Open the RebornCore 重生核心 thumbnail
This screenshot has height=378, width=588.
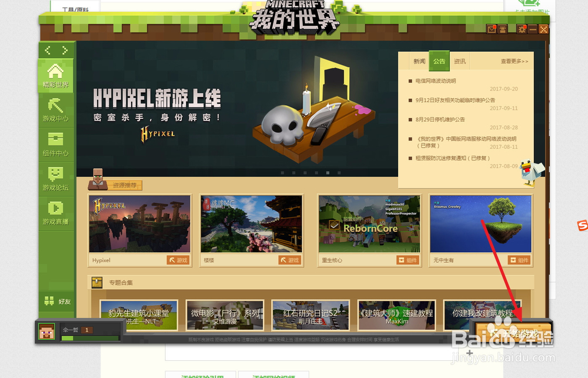(369, 223)
